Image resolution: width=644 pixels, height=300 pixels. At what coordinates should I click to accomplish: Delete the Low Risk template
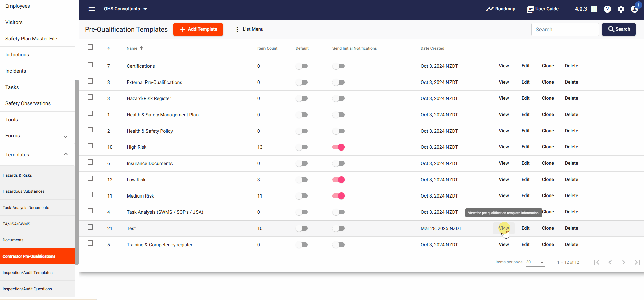click(571, 180)
